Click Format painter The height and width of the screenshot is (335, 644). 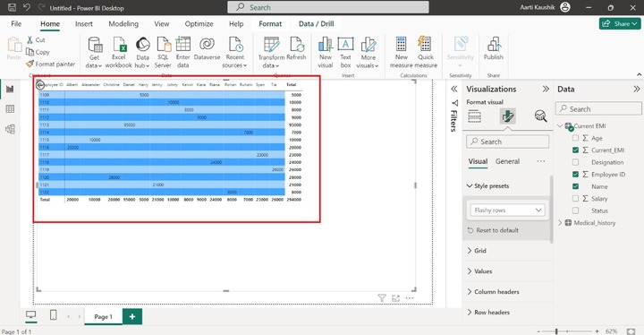tap(50, 64)
